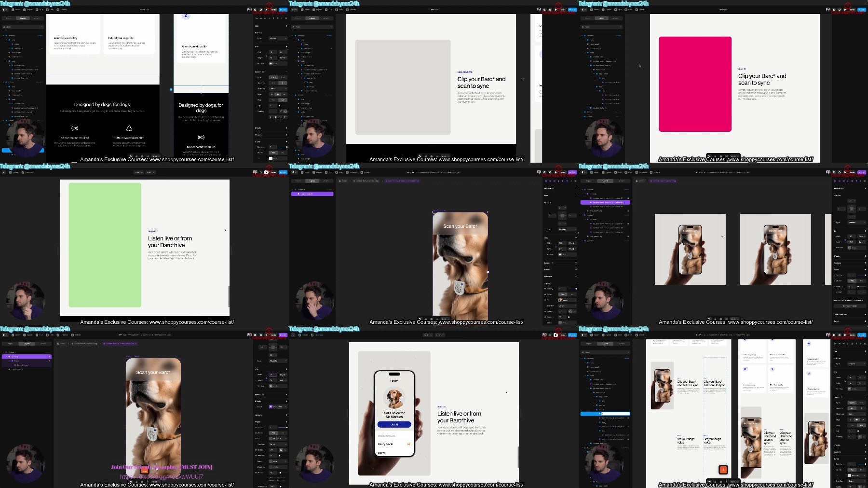Image resolution: width=868 pixels, height=488 pixels.
Task: Open Fill Image dropdown in hand-on-mouth frame
Action: [568, 300]
